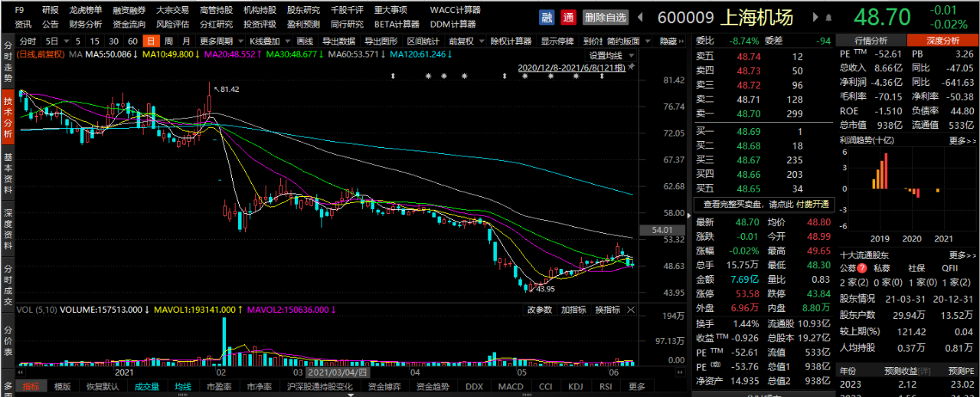Click the blue 融 margin trading icon
Viewport: 980px width, 397px height.
[x=547, y=17]
